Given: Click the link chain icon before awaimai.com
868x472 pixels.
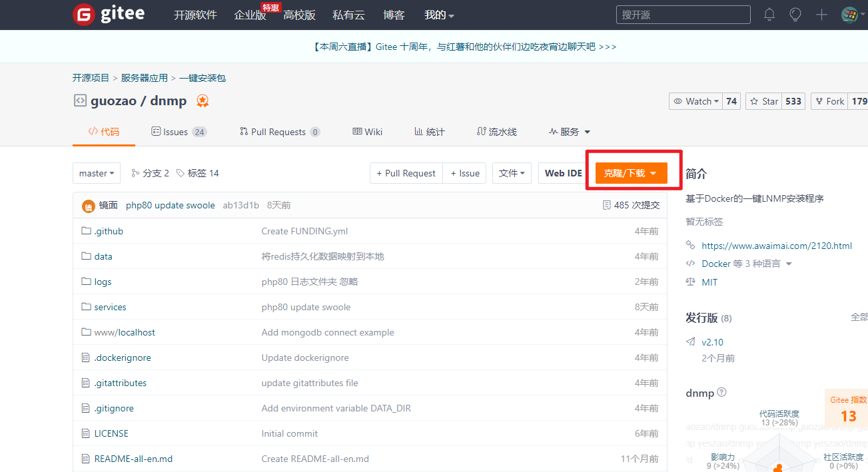Looking at the screenshot, I should point(691,245).
